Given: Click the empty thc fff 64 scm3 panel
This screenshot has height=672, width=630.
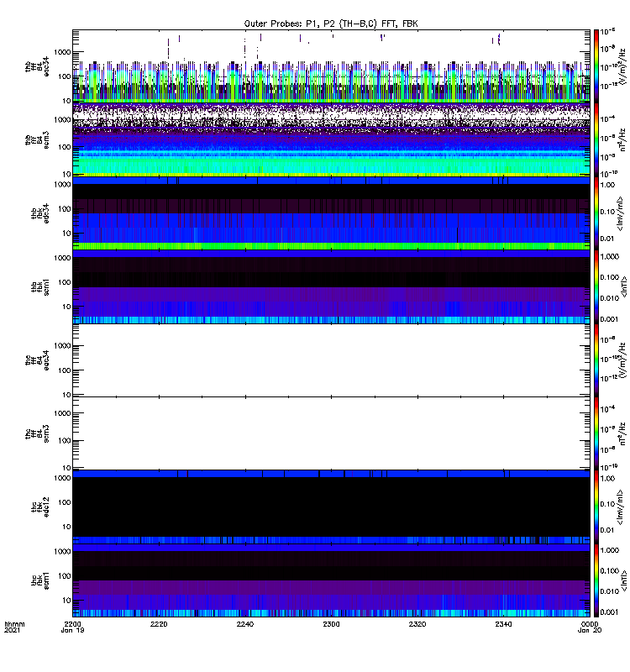Looking at the screenshot, I should [331, 433].
